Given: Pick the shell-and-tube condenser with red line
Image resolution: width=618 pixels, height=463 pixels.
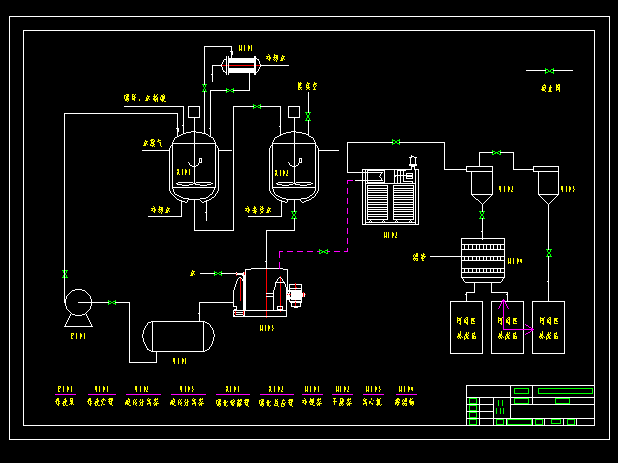Looking at the screenshot, I should click(x=241, y=66).
